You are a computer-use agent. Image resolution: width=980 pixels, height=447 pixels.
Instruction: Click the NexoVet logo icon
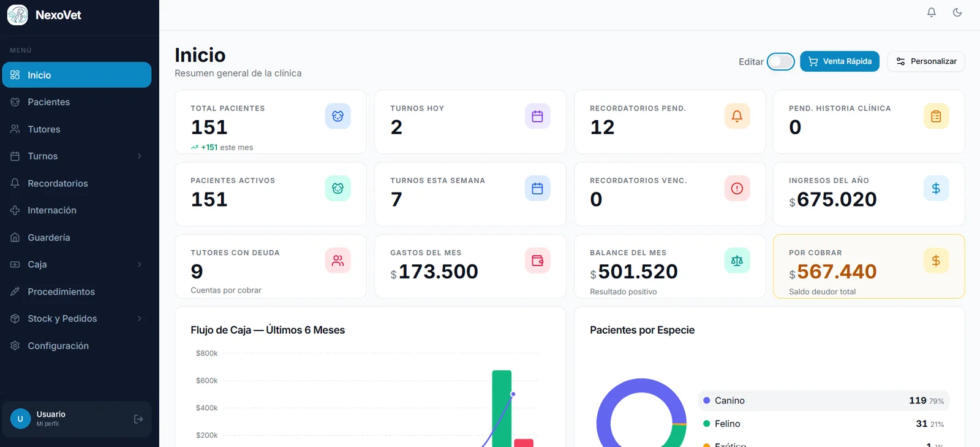[18, 15]
